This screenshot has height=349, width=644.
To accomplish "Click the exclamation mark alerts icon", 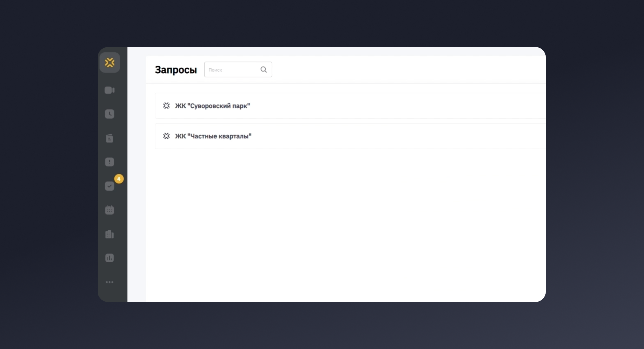I will tap(110, 162).
